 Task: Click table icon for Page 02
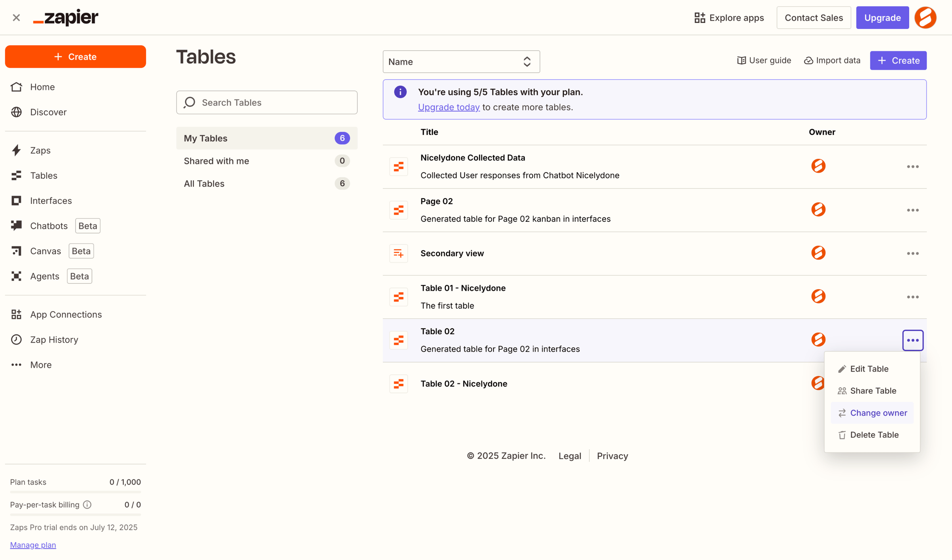pyautogui.click(x=398, y=210)
